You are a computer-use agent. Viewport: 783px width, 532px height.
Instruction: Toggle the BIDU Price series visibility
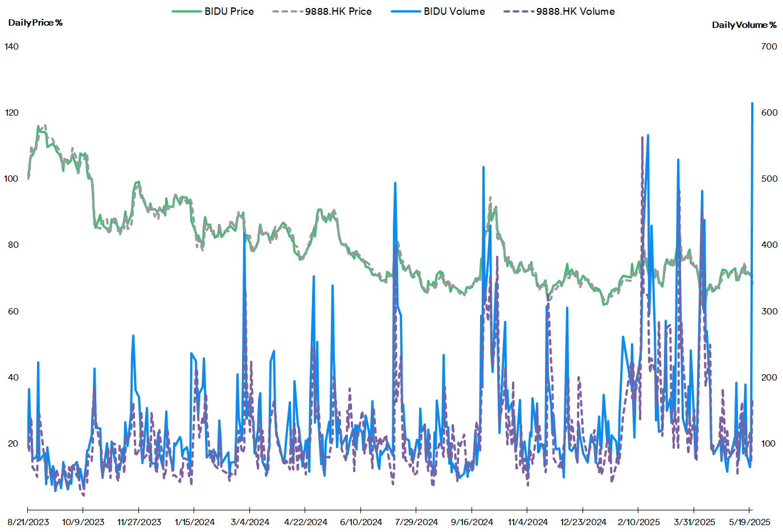(231, 11)
